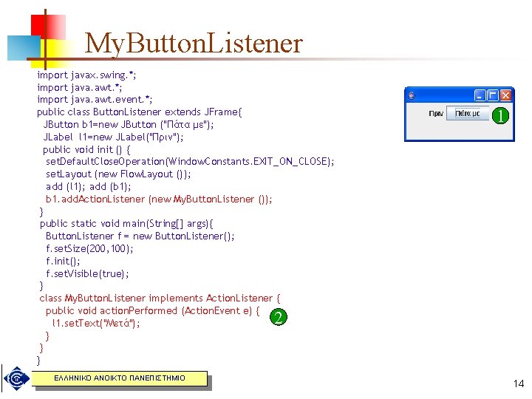Click the line 'import java.awt.event.*;'

(95, 100)
